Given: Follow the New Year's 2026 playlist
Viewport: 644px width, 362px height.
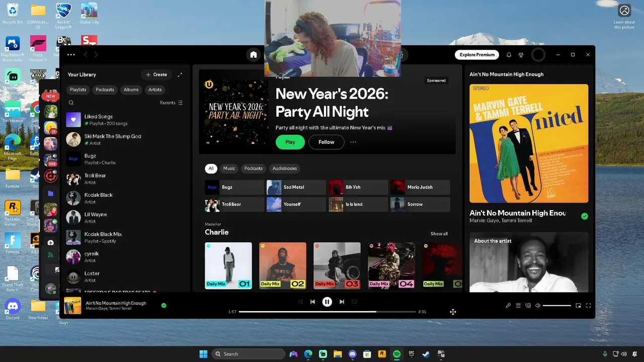Looking at the screenshot, I should click(326, 142).
